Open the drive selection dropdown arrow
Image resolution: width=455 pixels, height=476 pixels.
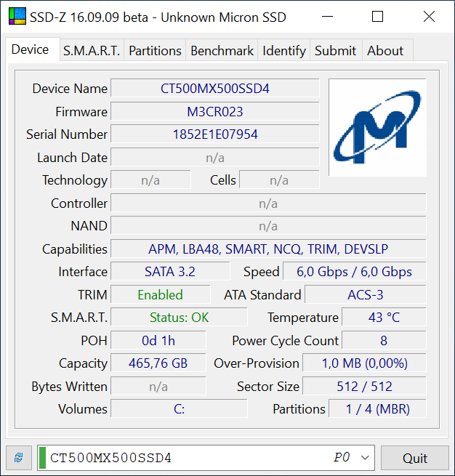click(x=365, y=458)
